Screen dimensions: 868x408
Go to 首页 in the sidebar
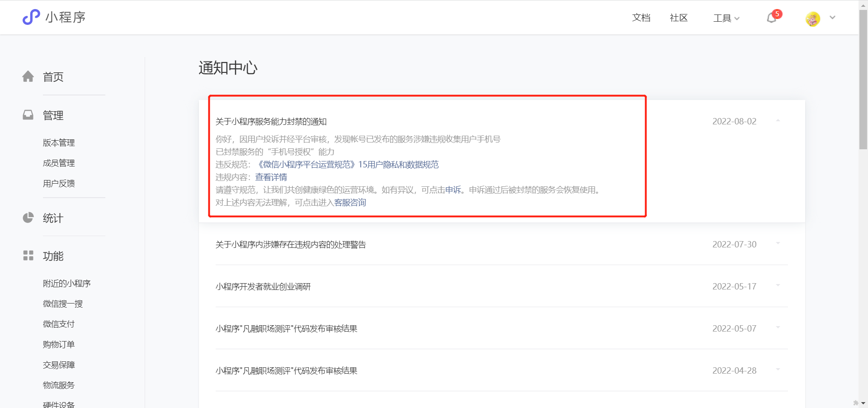53,77
